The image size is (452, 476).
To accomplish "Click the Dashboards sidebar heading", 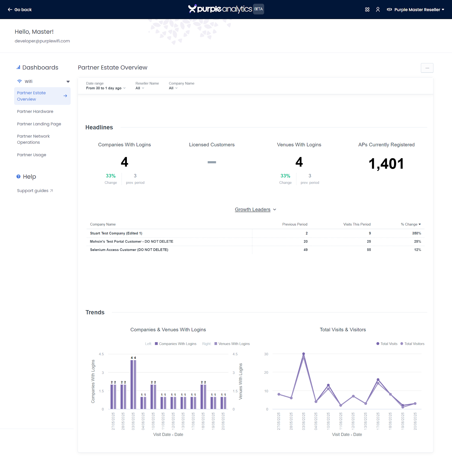I will pos(37,68).
